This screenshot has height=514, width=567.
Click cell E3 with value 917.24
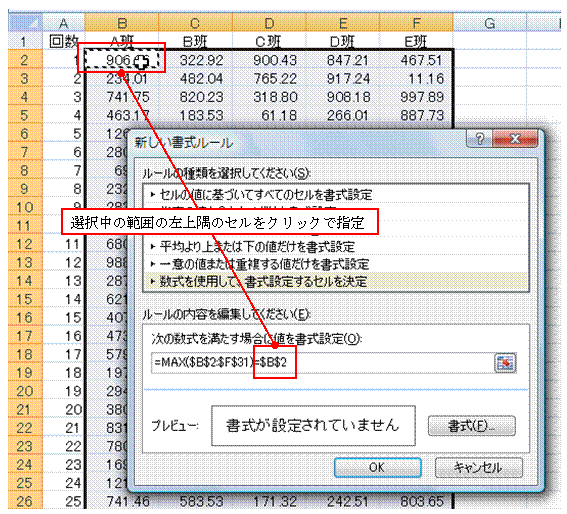[342, 78]
